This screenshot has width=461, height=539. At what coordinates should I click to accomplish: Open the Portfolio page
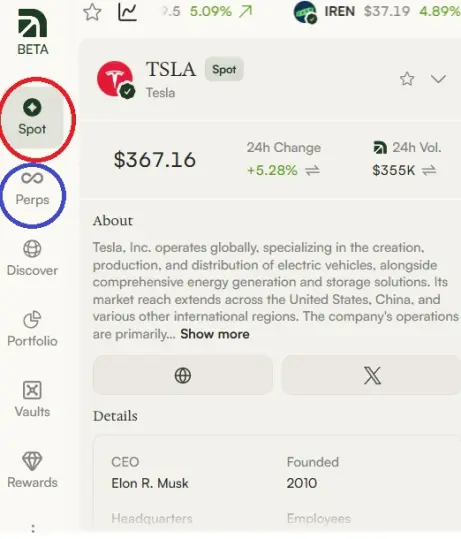[x=32, y=329]
